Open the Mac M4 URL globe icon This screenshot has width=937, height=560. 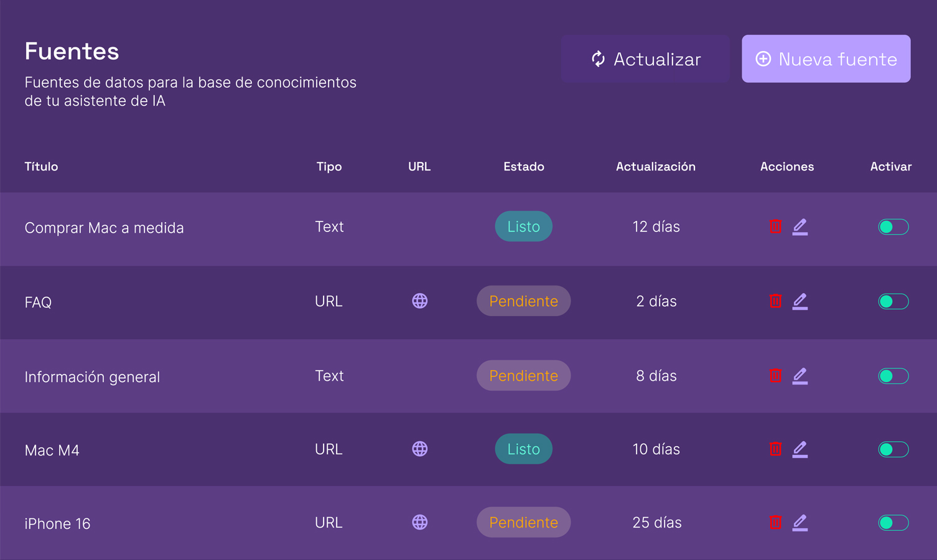tap(420, 449)
